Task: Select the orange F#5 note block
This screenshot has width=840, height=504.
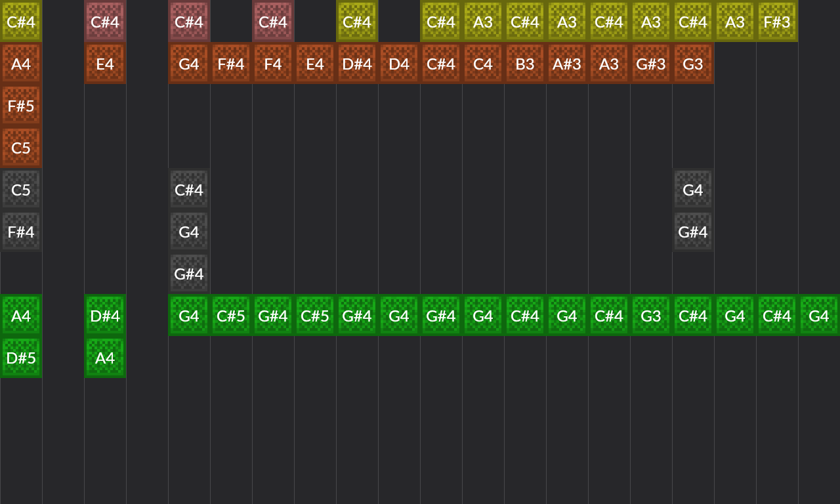Action: coord(21,106)
